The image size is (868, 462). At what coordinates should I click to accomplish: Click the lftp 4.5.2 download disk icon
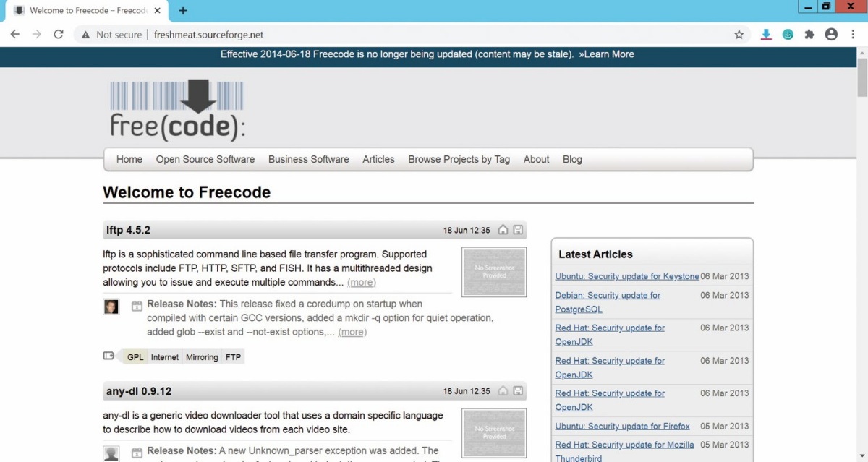pyautogui.click(x=518, y=230)
